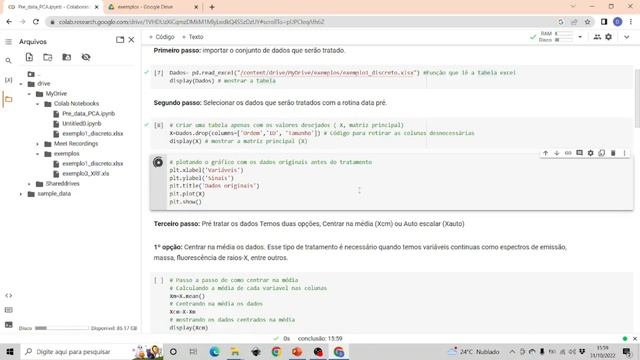The width and height of the screenshot is (640, 360).
Task: Open browser profile avatar
Action: pyautogui.click(x=618, y=22)
